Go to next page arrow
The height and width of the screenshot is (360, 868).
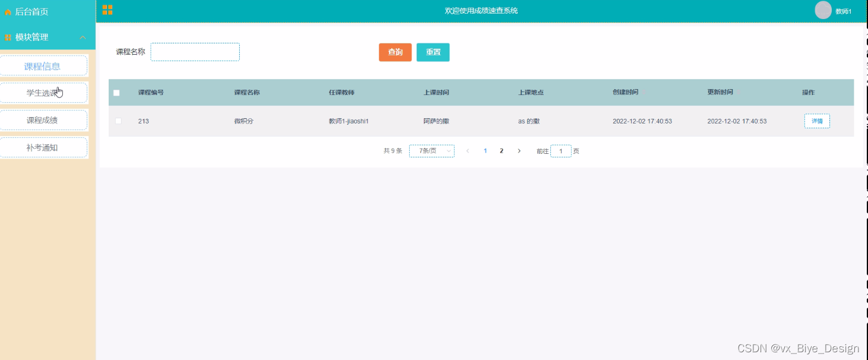pyautogui.click(x=519, y=151)
